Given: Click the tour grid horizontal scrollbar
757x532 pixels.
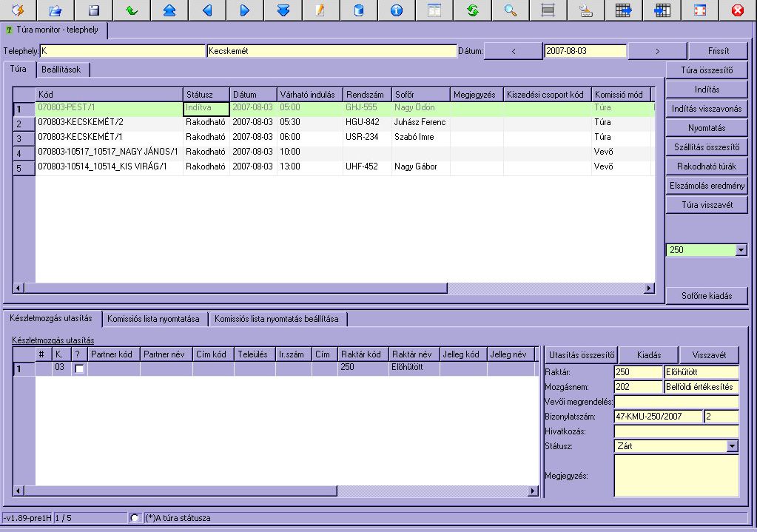Looking at the screenshot, I should click(x=237, y=288).
